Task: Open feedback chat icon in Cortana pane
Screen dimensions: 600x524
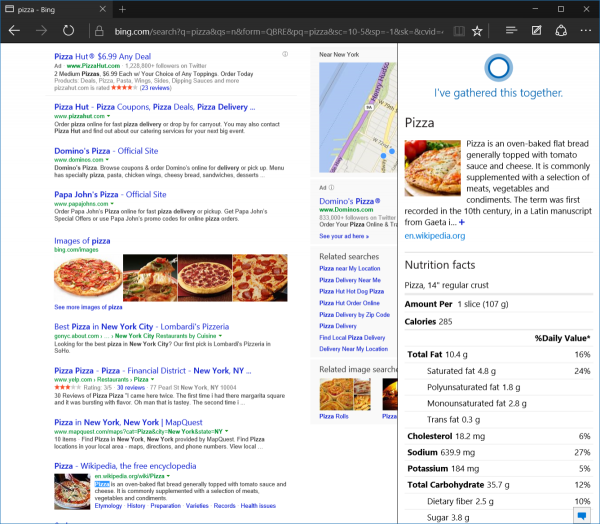Action: (581, 514)
